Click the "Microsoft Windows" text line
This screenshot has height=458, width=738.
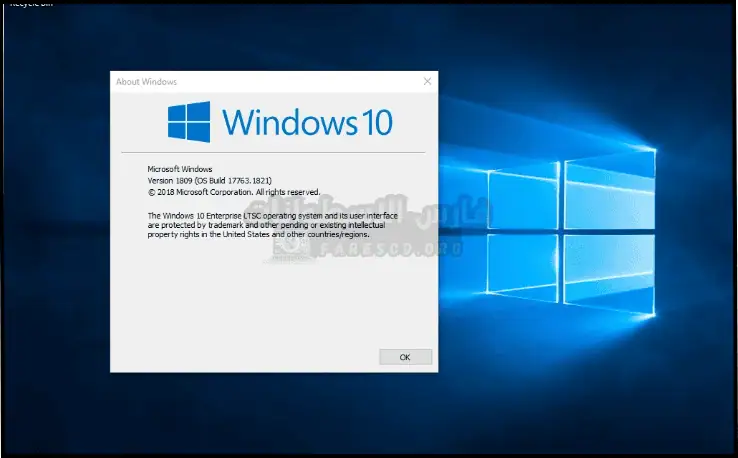click(x=180, y=169)
